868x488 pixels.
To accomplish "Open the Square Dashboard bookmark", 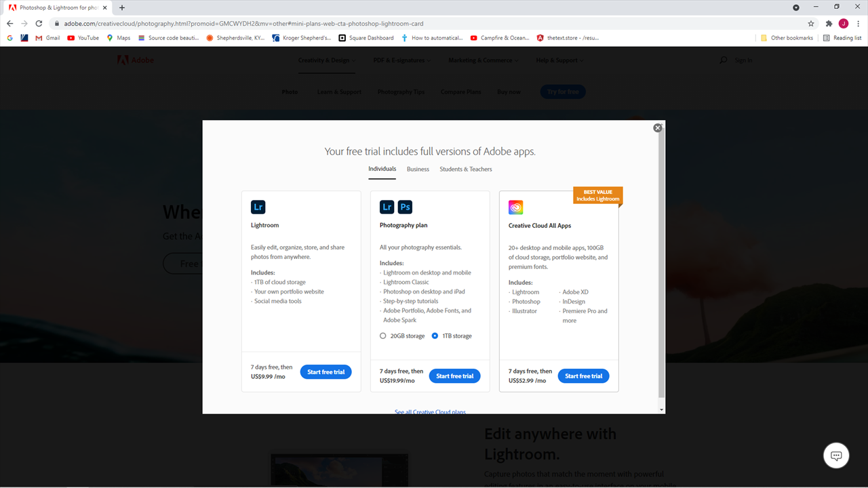I will tap(366, 38).
